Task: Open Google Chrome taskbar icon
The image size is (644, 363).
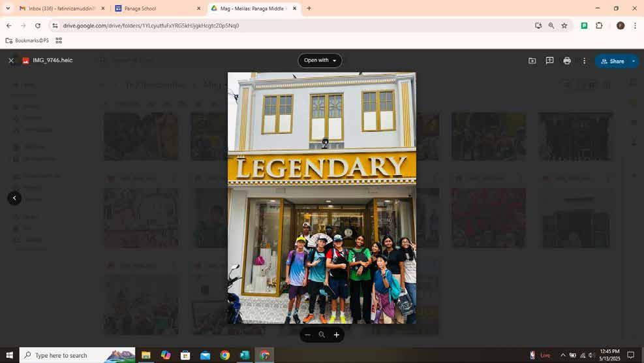Action: coord(224,355)
